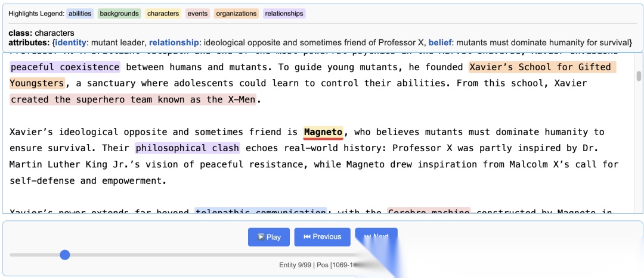Click the 'philosophical clash' highlight
This screenshot has height=278, width=644.
187,148
